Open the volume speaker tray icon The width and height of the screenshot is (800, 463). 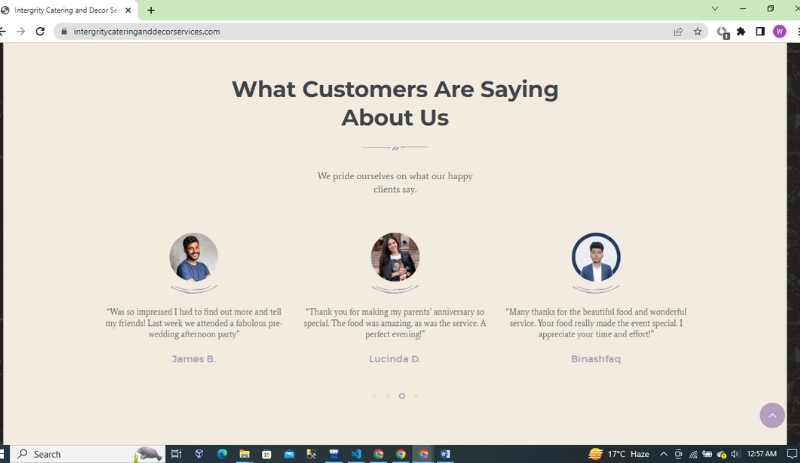(x=735, y=454)
